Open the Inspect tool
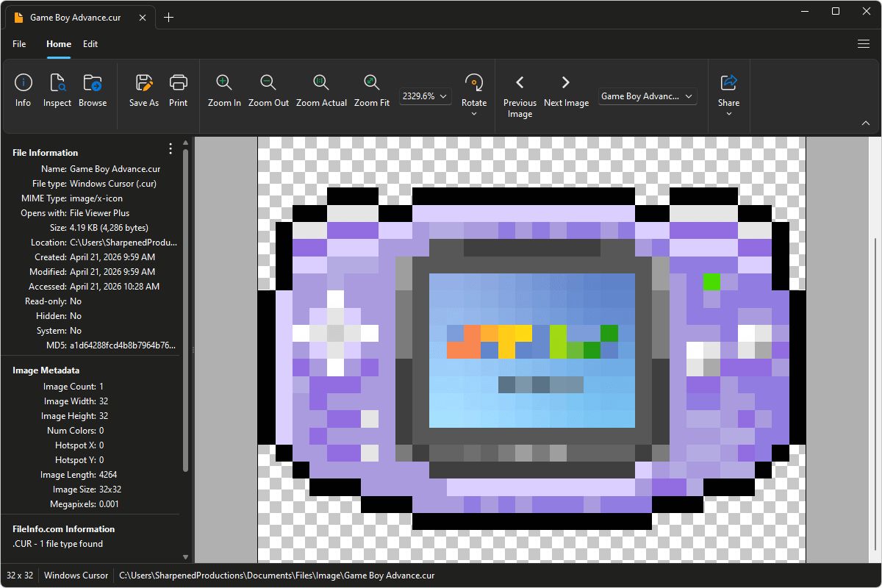 [x=57, y=83]
